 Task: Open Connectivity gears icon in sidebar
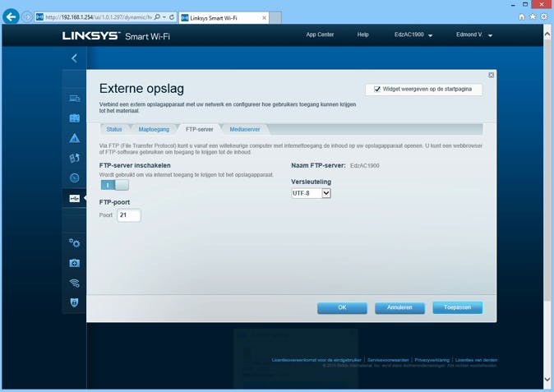74,243
